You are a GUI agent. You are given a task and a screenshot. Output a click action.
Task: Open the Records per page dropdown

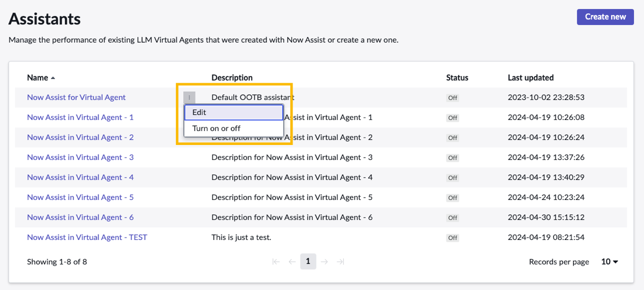[x=610, y=262]
